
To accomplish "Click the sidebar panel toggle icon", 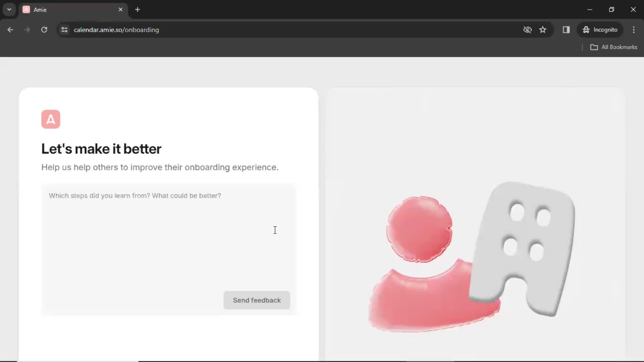I will (x=566, y=29).
